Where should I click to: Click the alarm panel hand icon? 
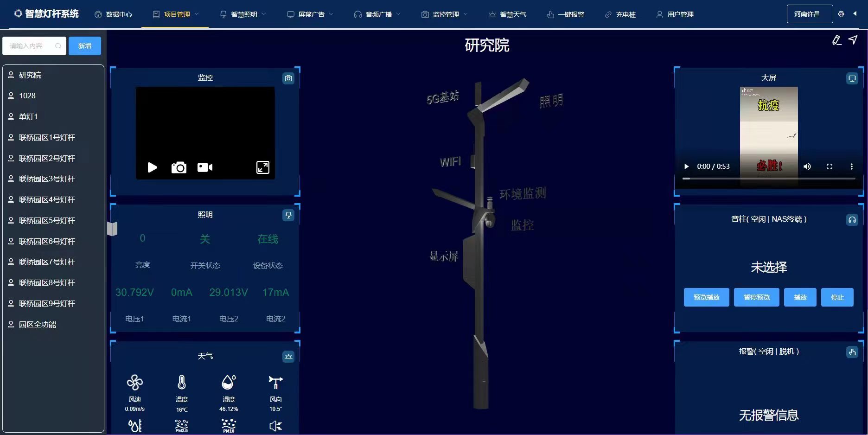852,352
